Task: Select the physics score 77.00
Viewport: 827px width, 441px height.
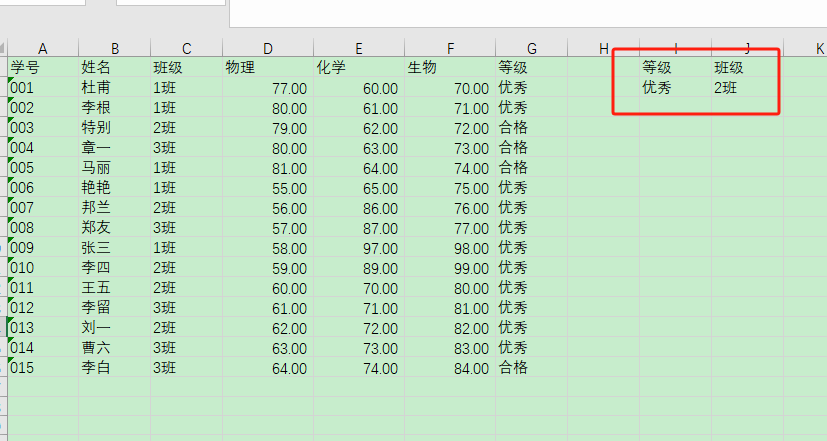Action: point(267,87)
